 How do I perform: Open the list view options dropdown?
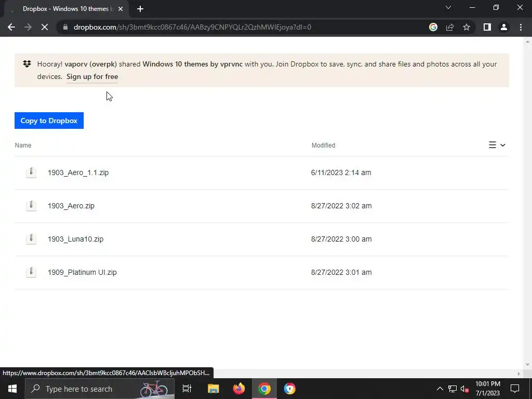[497, 145]
